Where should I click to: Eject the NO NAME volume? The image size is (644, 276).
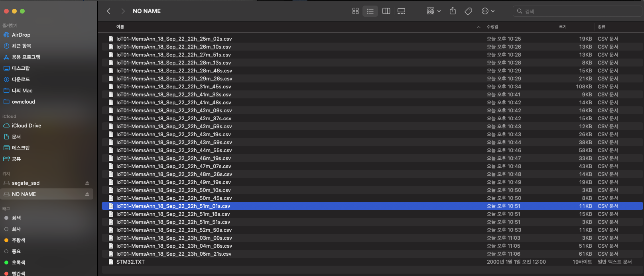[x=87, y=194]
